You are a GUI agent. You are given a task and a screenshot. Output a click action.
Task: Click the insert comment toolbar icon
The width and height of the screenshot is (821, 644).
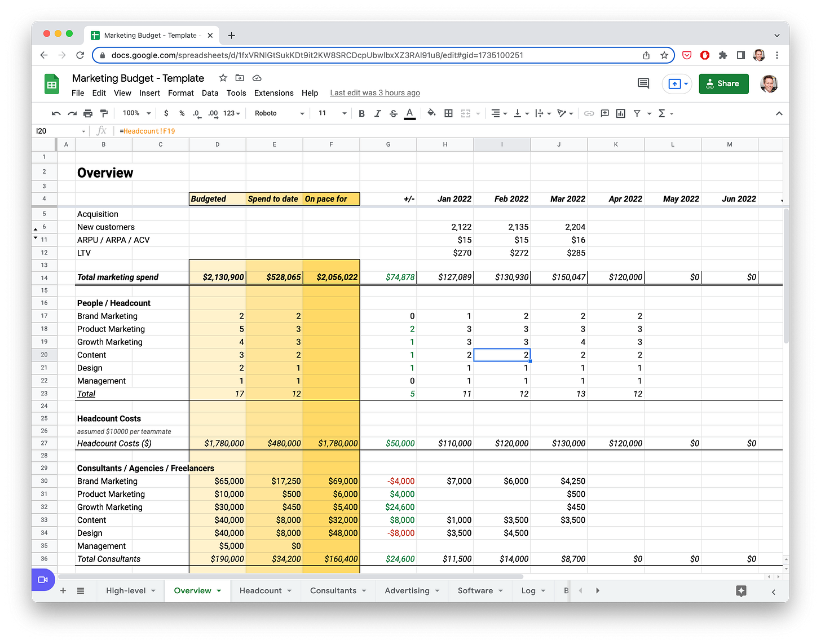tap(604, 113)
